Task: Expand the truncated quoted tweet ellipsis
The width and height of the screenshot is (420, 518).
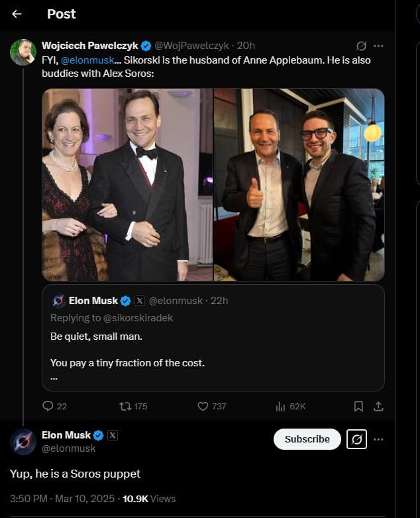Action: pyautogui.click(x=54, y=378)
